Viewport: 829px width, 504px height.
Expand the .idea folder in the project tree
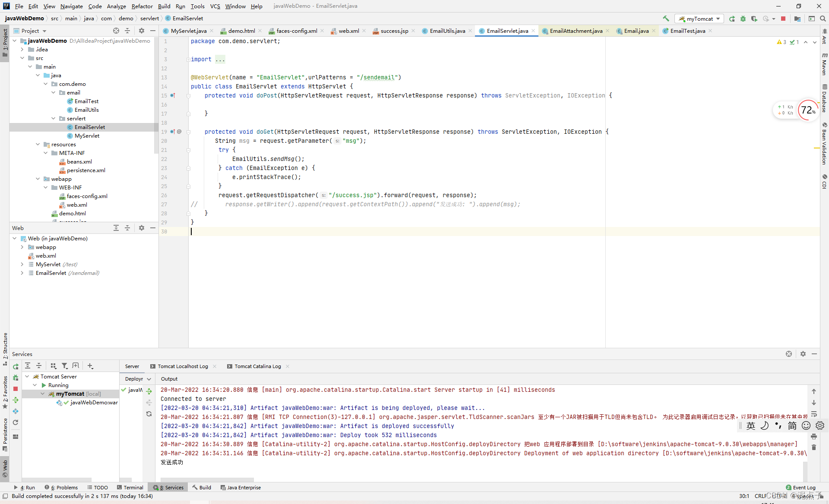pyautogui.click(x=22, y=49)
